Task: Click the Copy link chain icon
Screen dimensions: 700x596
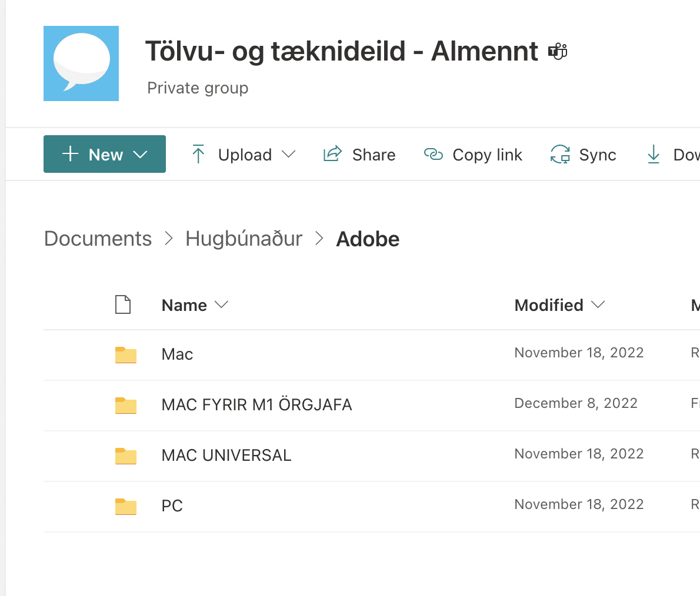Action: point(434,155)
